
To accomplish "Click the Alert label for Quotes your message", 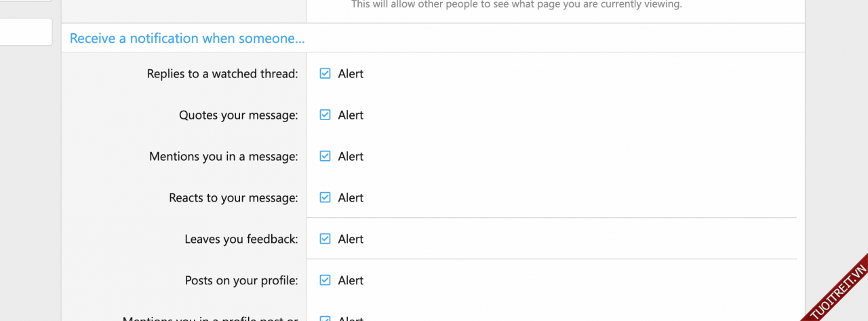I will [x=351, y=115].
